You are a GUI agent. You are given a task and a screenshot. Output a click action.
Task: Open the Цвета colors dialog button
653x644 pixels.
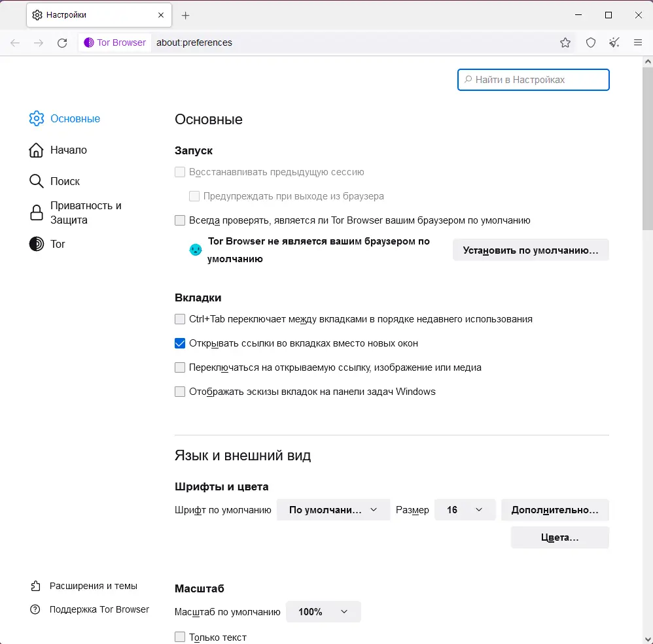(559, 537)
